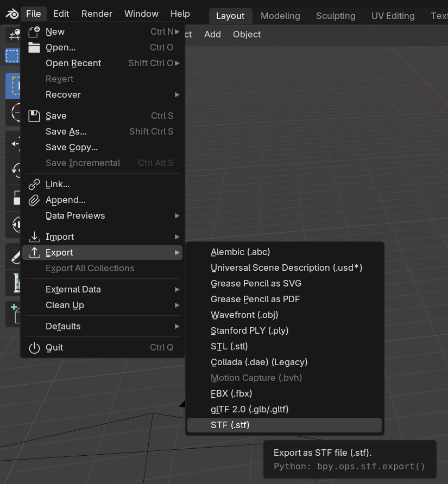Viewport: 448px width, 484px height.
Task: Open the Help menu
Action: point(180,14)
